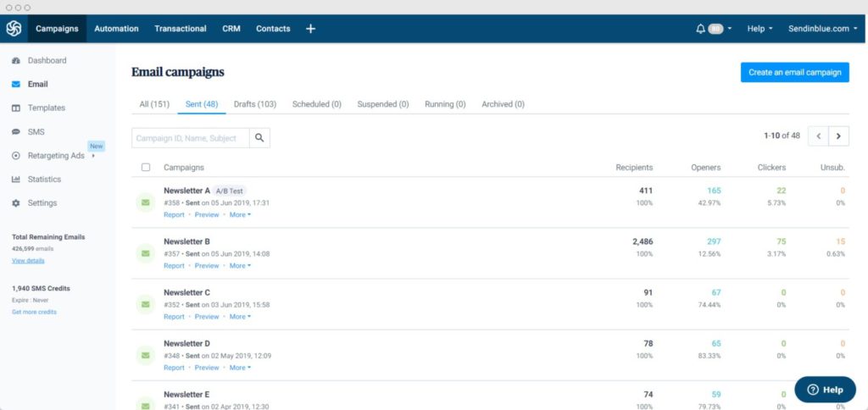Click Create an email campaign button
868x410 pixels.
click(x=794, y=72)
